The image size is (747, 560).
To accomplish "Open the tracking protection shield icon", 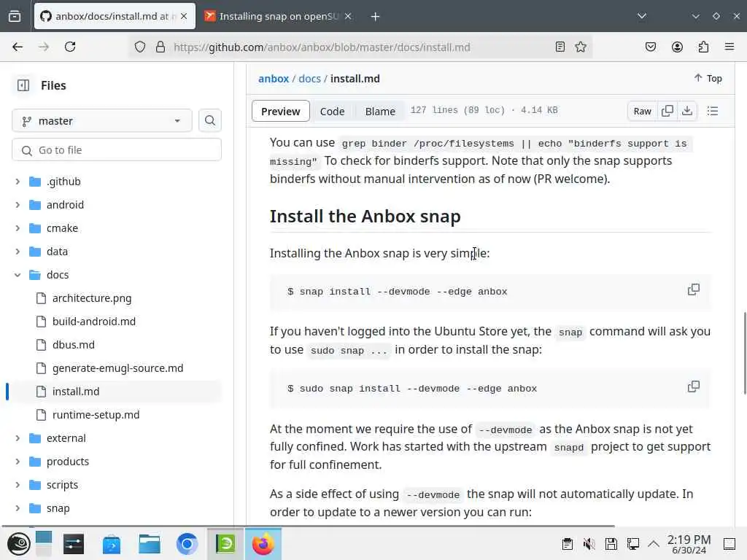I will pyautogui.click(x=139, y=47).
